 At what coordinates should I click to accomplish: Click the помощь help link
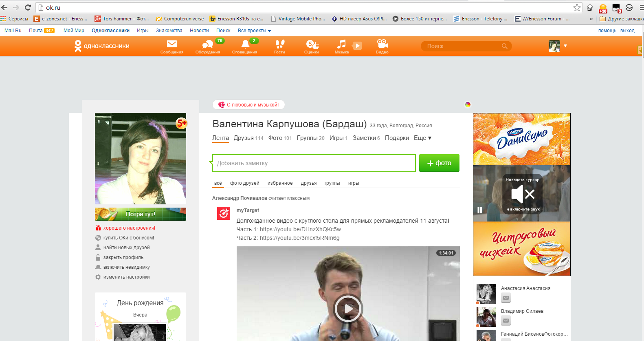tap(607, 31)
